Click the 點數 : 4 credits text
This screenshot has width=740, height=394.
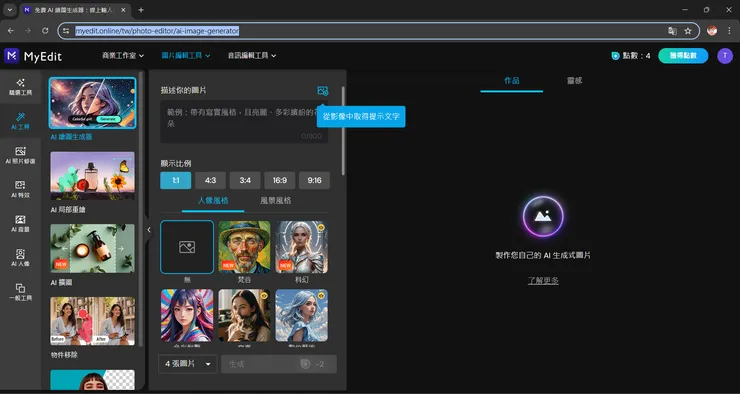(636, 56)
